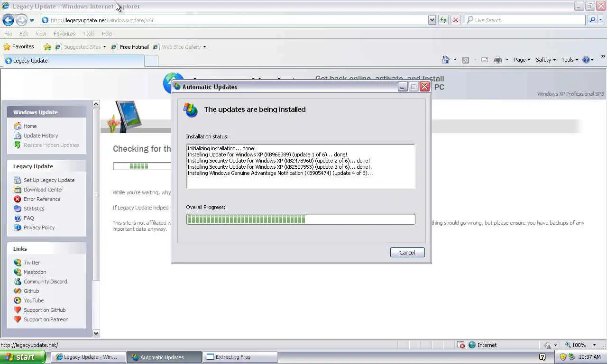607x364 pixels.
Task: Open a new blank tab
Action: pyautogui.click(x=151, y=61)
